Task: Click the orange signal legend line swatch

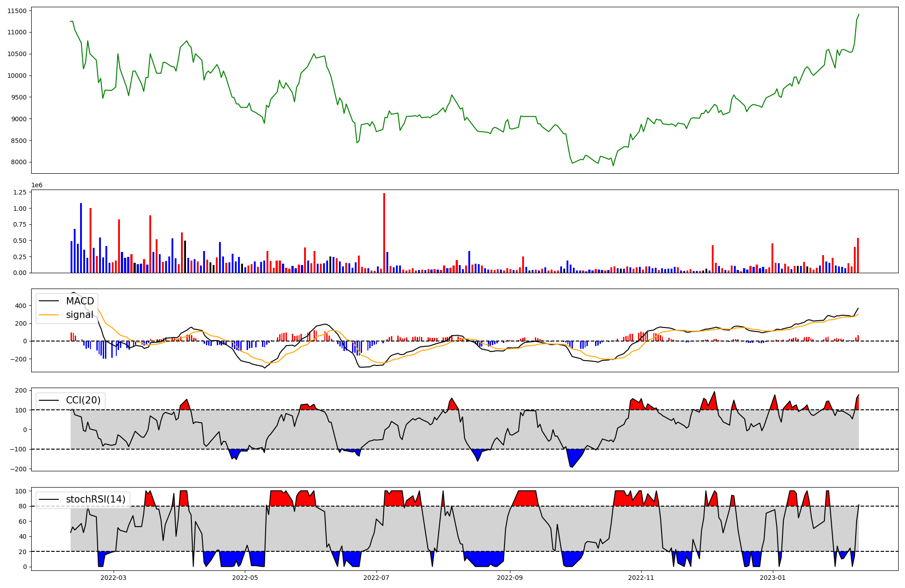Action: (49, 315)
